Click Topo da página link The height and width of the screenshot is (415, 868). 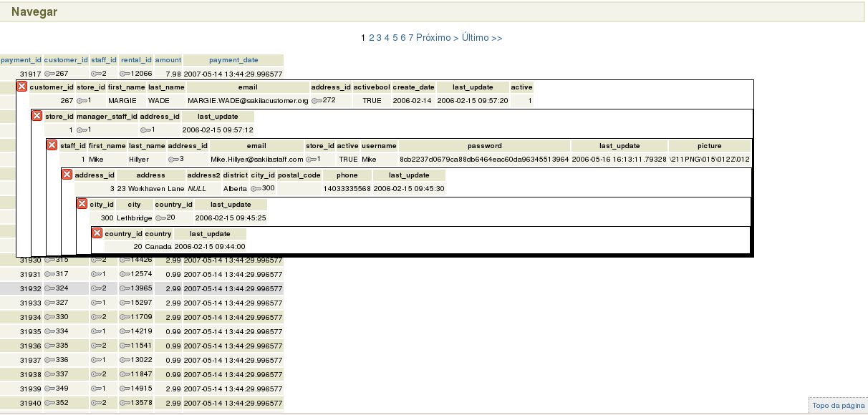pyautogui.click(x=838, y=406)
